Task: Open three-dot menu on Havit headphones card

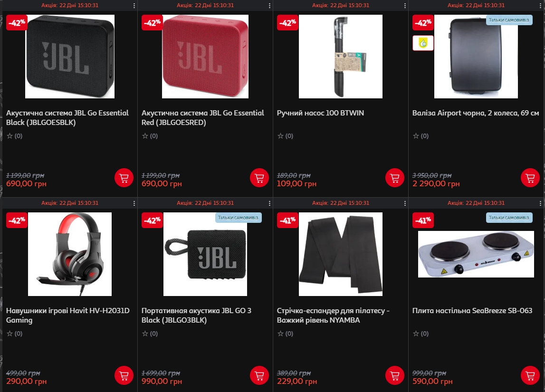Action: (134, 203)
